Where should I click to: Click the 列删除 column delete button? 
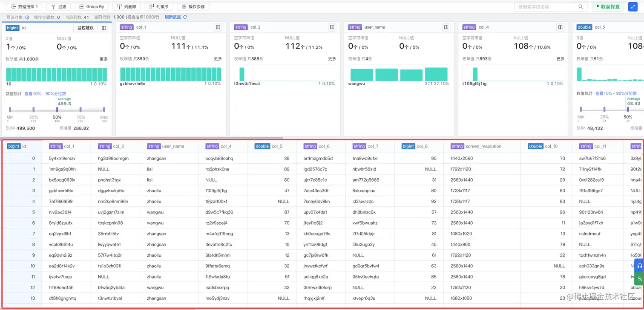(x=126, y=7)
